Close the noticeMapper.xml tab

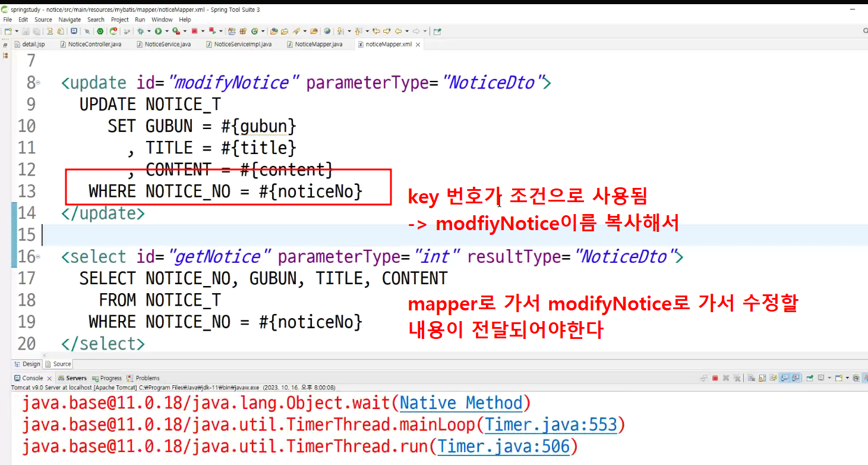coord(418,45)
